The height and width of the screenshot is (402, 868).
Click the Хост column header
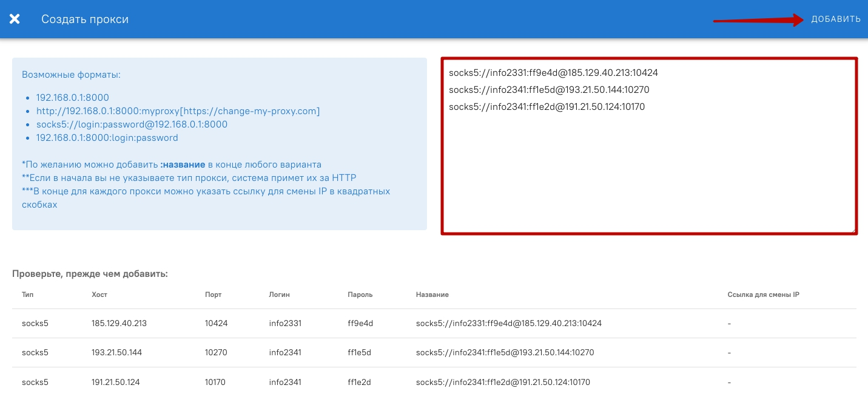99,295
